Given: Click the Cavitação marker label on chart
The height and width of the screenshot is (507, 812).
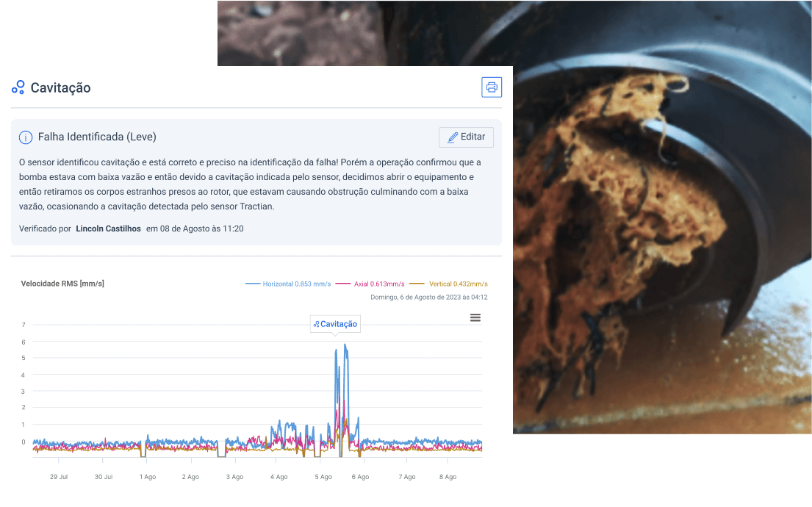Looking at the screenshot, I should pyautogui.click(x=335, y=324).
